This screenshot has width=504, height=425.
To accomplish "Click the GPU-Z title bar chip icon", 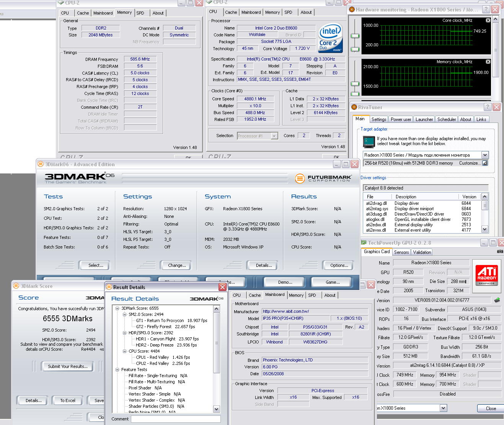I will tap(364, 243).
